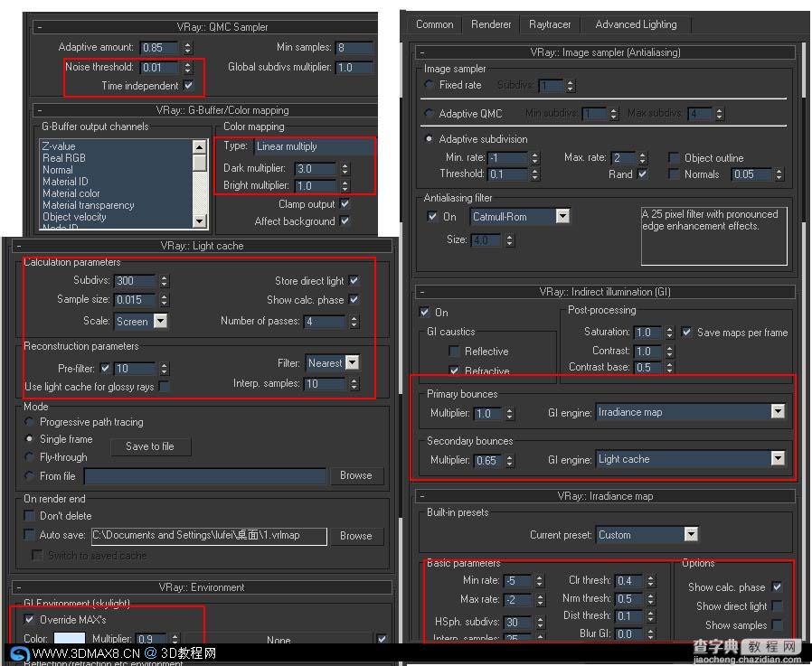
Task: Select Adaptive subdivision sampler
Action: (x=429, y=138)
